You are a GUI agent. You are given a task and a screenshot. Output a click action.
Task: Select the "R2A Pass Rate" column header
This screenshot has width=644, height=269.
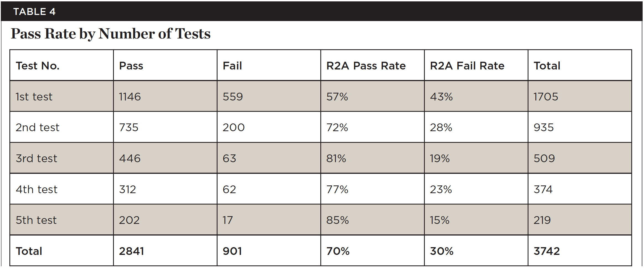[366, 66]
